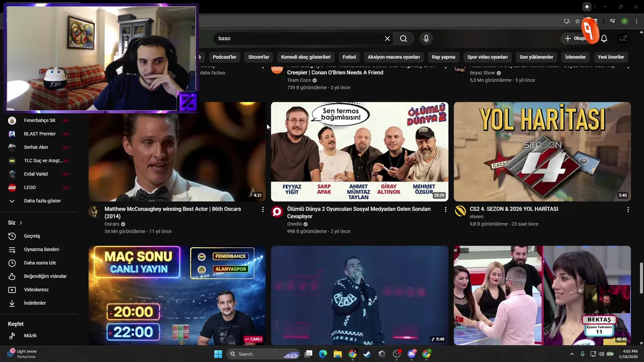The image size is (644, 362).
Task: Select the Son yüklenenler chip
Action: [x=536, y=57]
